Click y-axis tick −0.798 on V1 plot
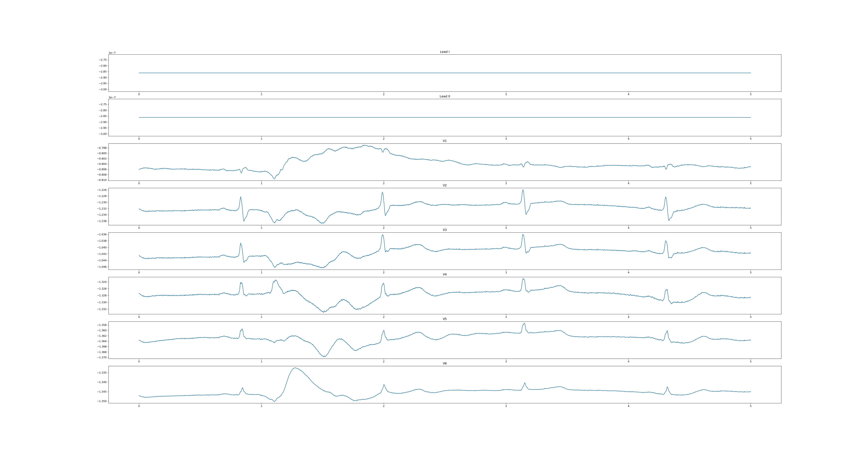 (102, 148)
